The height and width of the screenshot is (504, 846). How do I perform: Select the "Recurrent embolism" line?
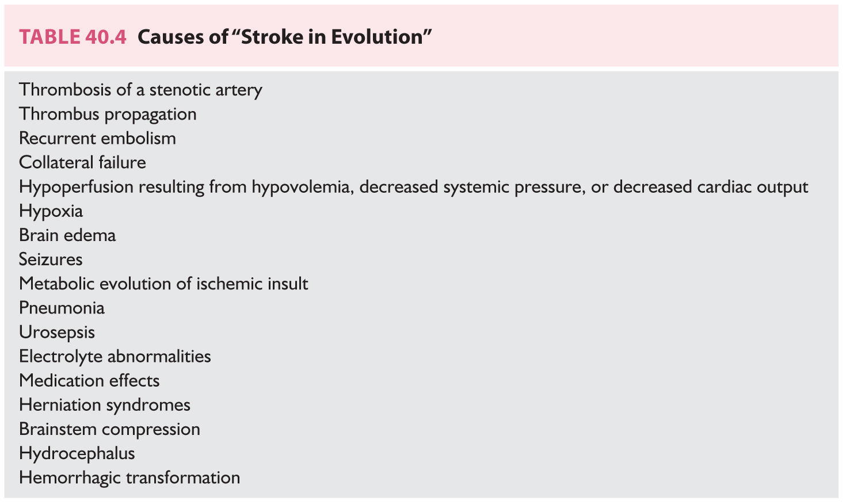(x=97, y=138)
